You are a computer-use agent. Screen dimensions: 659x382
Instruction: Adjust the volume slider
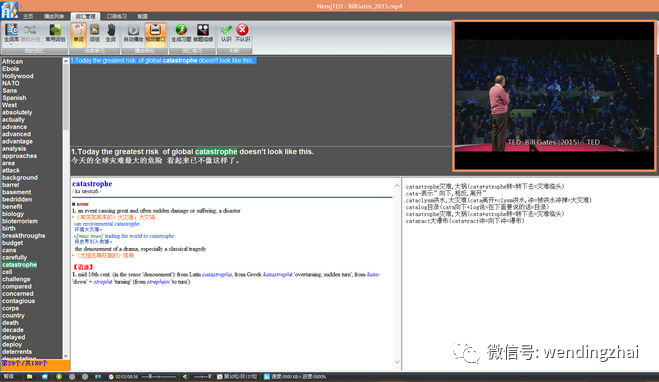(203, 377)
